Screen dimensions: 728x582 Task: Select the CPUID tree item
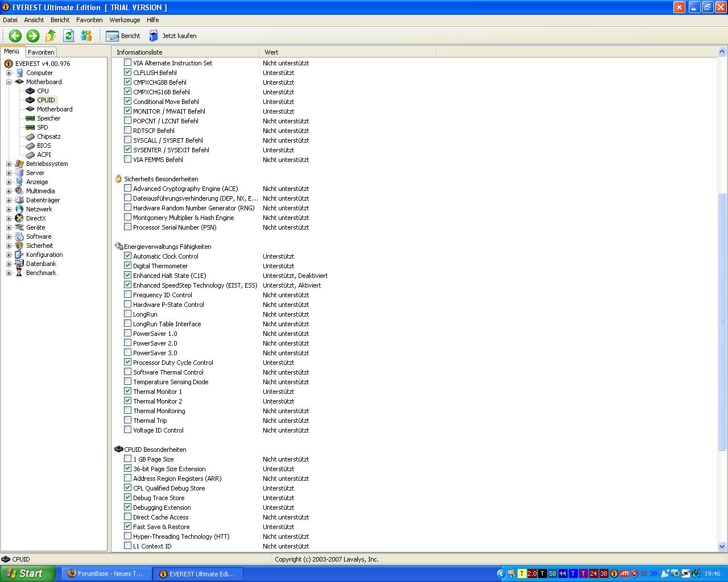click(x=46, y=100)
